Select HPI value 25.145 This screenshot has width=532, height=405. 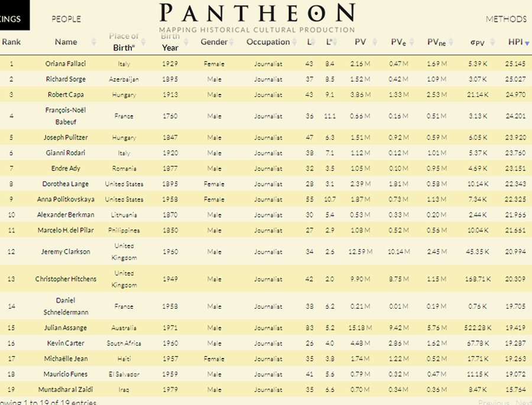[x=515, y=63]
